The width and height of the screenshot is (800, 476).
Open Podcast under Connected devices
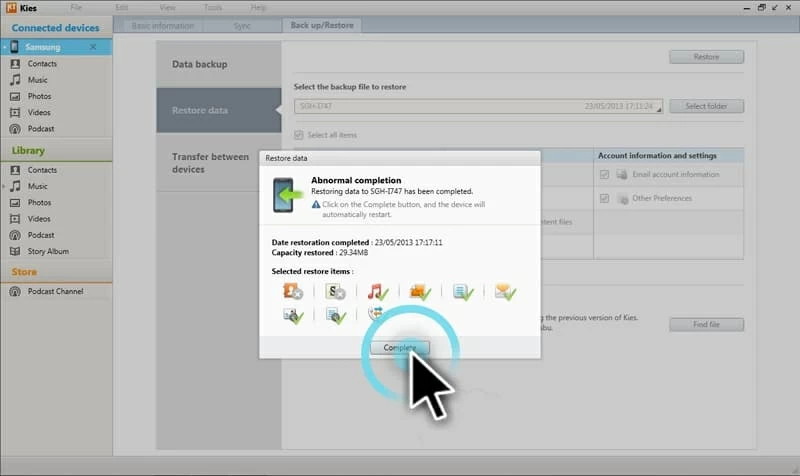click(41, 129)
